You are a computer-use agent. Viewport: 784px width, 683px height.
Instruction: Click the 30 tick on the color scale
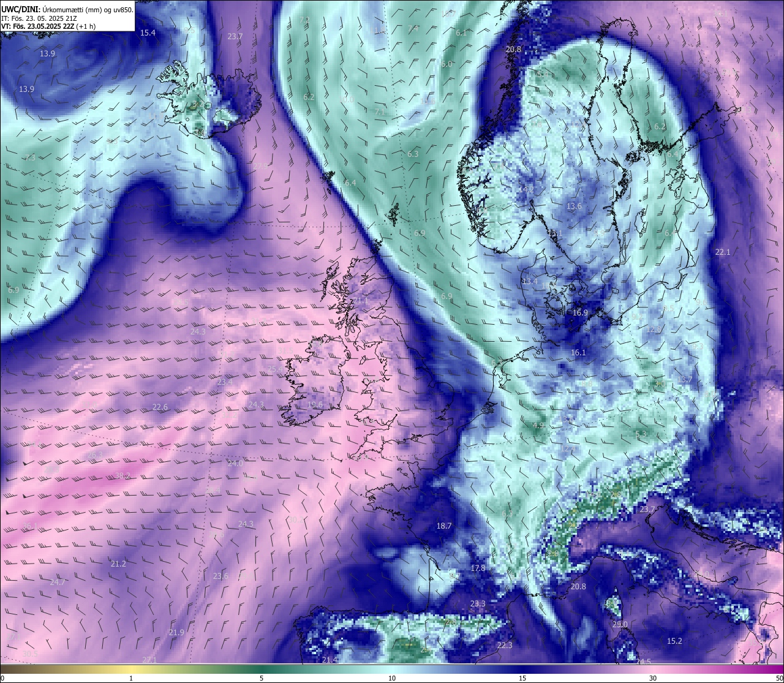pyautogui.click(x=653, y=678)
